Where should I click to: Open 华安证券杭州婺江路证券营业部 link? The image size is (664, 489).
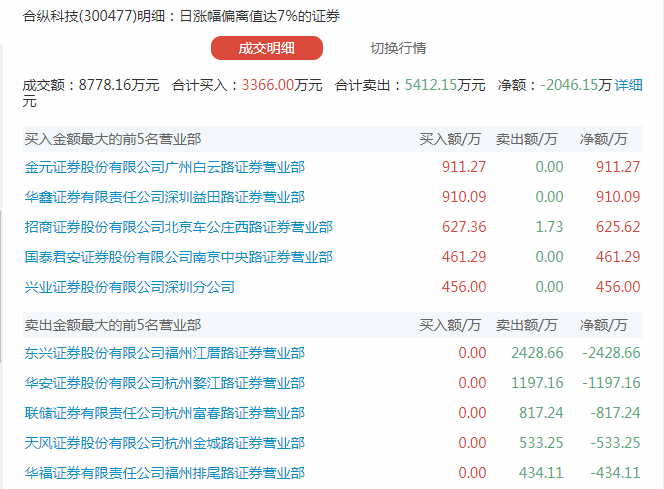[x=164, y=383]
